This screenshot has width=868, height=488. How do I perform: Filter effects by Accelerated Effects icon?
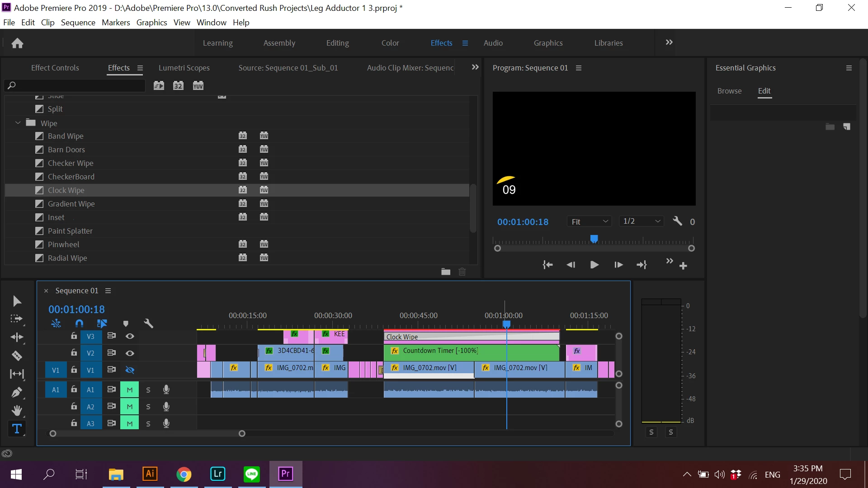pyautogui.click(x=159, y=85)
